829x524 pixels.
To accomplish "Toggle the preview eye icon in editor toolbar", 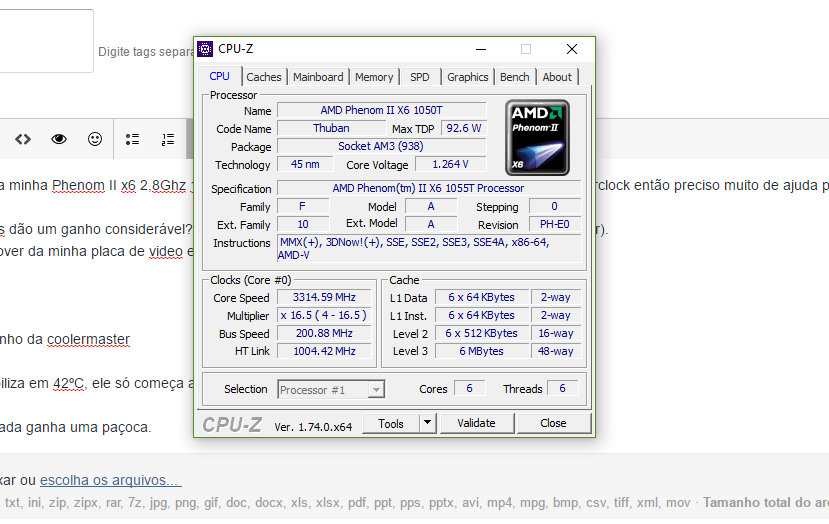I will (59, 139).
